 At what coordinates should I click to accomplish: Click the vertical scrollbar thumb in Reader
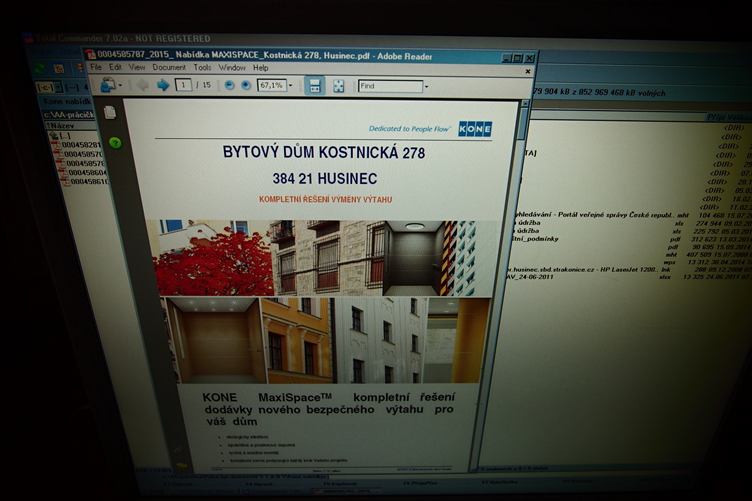click(523, 124)
